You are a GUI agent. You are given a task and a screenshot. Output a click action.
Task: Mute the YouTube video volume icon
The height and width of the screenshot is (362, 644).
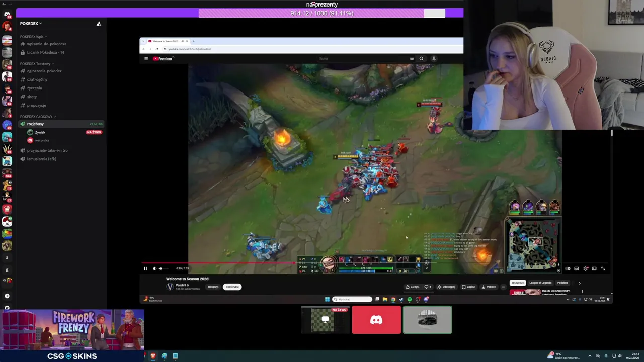154,268
